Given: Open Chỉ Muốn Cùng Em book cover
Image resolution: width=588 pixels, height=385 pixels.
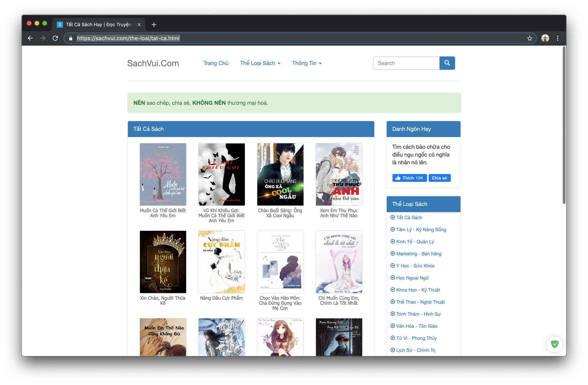Looking at the screenshot, I should (x=339, y=262).
